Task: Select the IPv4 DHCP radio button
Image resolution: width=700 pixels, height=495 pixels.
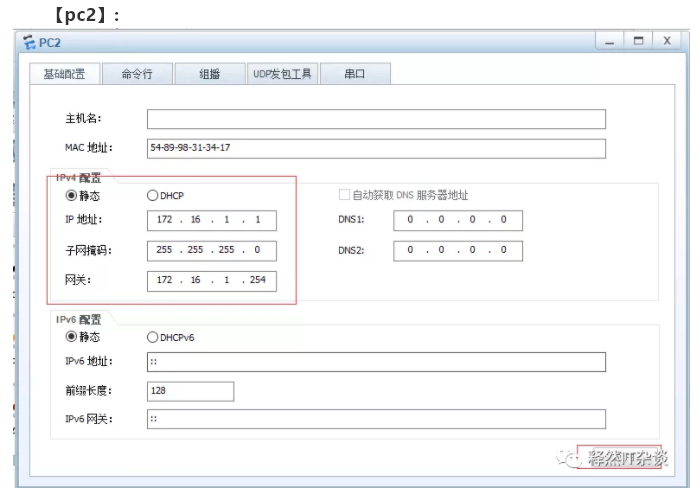Action: click(x=153, y=196)
